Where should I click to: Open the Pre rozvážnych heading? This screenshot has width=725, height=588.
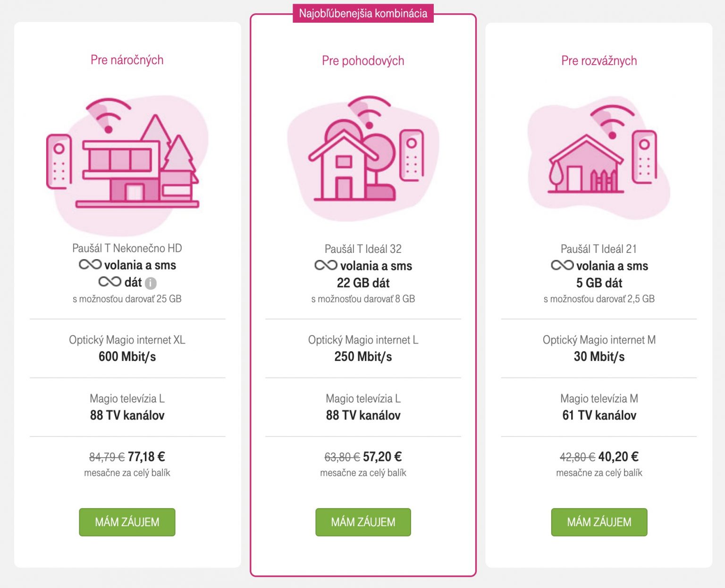[599, 61]
